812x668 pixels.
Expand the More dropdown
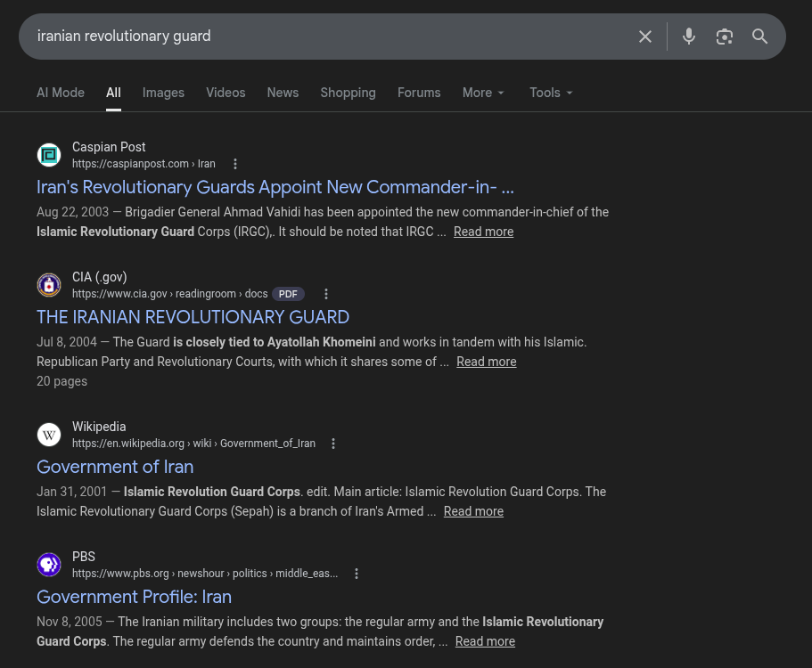483,93
